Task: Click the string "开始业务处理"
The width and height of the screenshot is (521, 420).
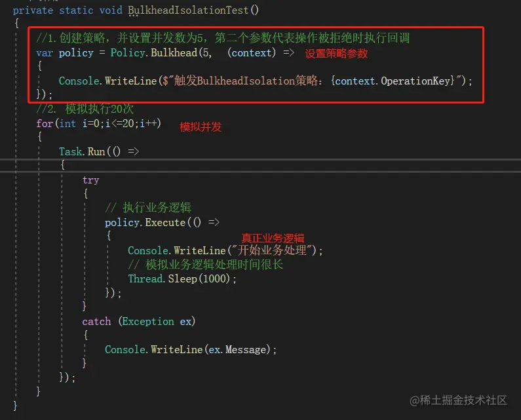Action: [x=272, y=250]
